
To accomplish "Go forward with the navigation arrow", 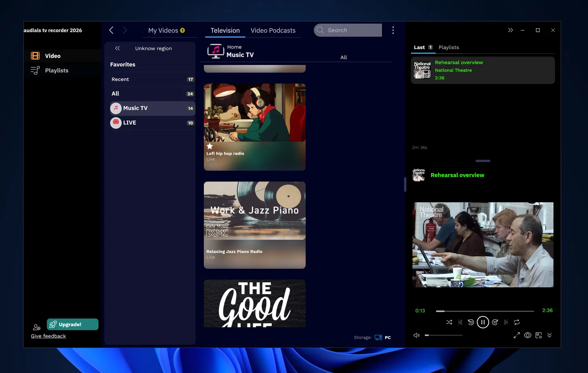I will click(125, 30).
